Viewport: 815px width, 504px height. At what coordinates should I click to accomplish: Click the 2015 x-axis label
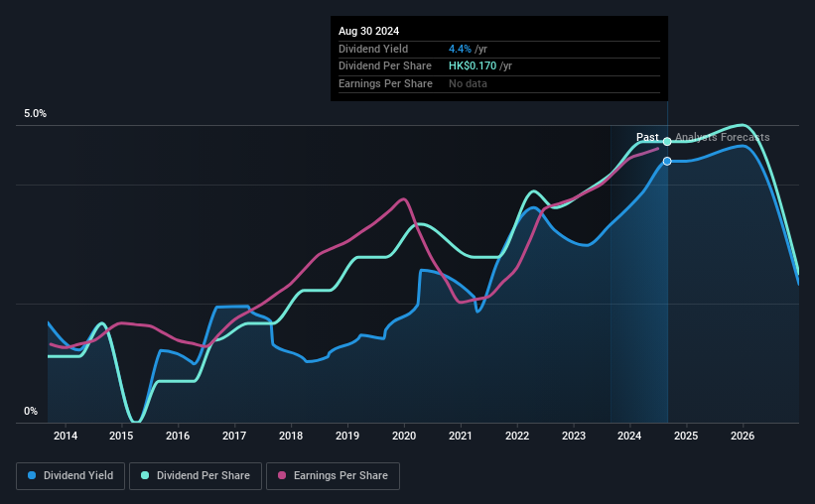(x=121, y=436)
